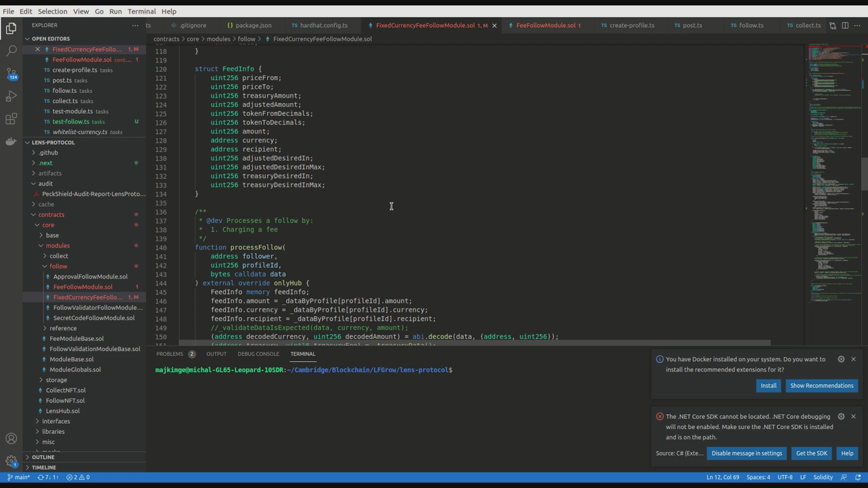Open the Explorer view in activity bar
868x488 pixels.
[11, 28]
